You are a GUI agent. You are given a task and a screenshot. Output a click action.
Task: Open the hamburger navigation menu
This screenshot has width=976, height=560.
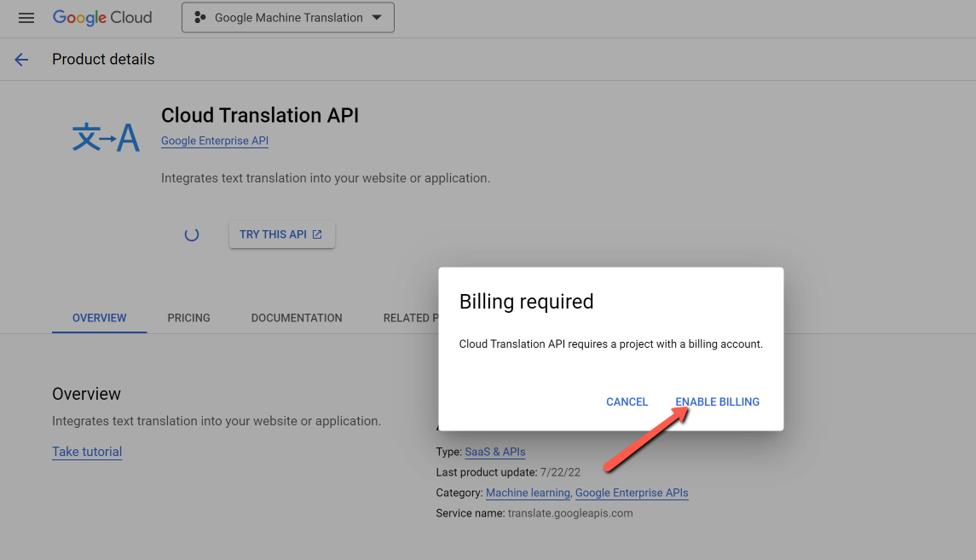pos(26,18)
